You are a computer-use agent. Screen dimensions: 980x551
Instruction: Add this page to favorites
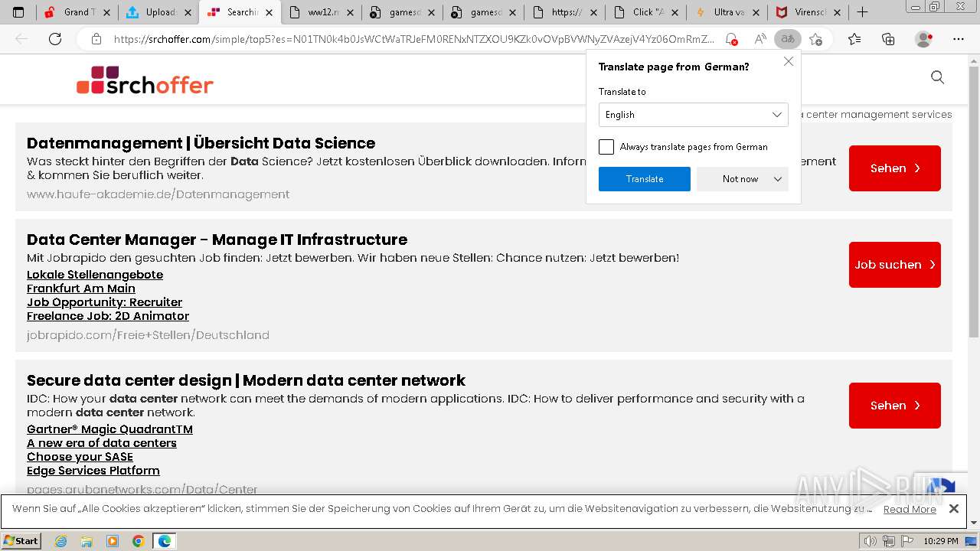tap(815, 39)
